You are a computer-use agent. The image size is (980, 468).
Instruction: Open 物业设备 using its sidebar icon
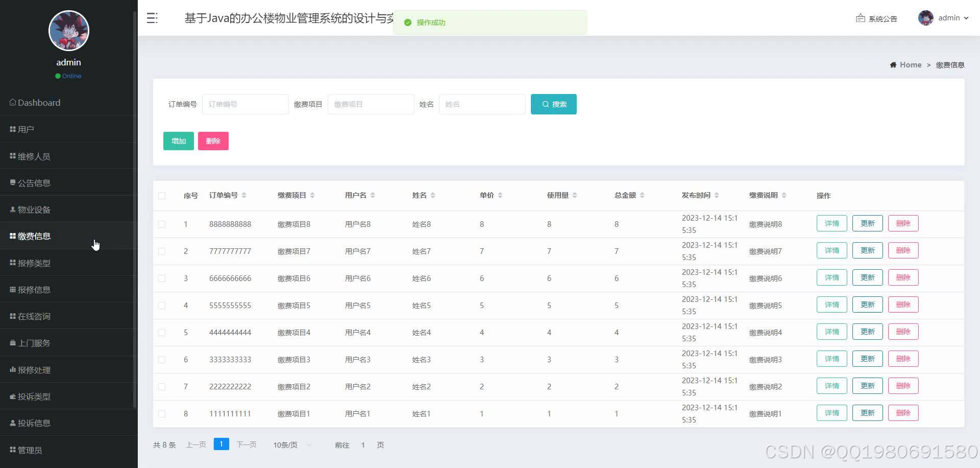point(12,209)
